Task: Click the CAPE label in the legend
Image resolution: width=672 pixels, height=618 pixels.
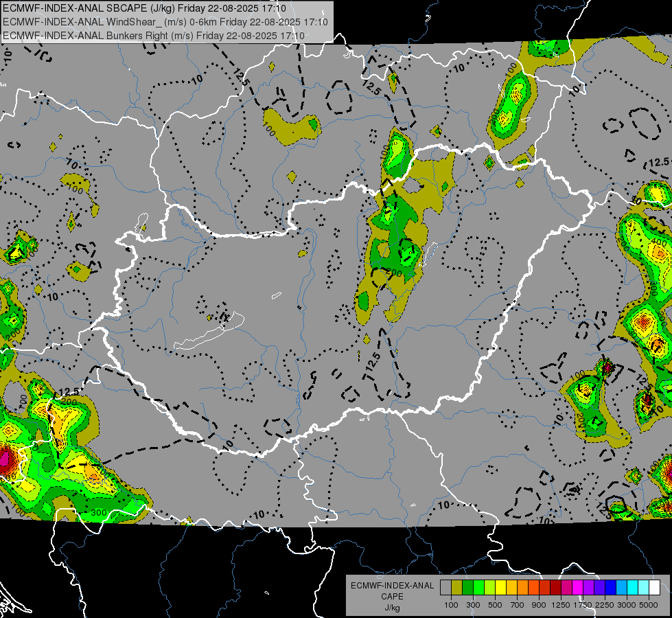Action: (x=392, y=597)
